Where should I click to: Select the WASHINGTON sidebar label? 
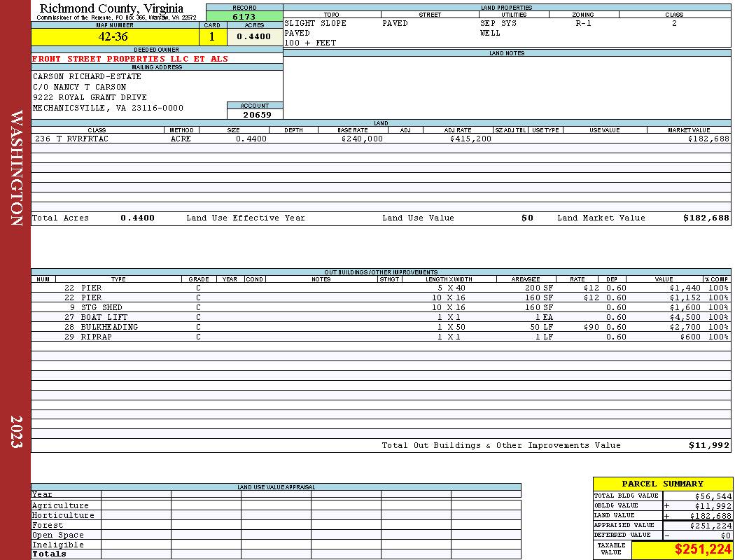[x=16, y=168]
